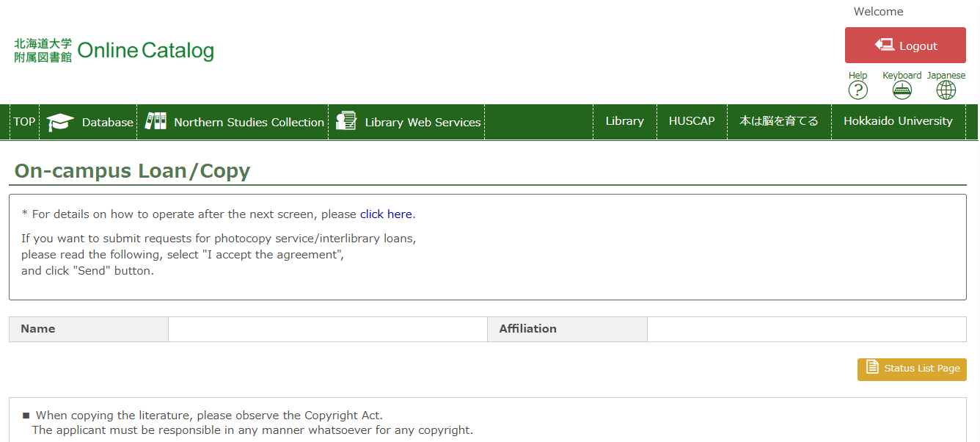Viewport: 980px width, 442px height.
Task: Visit Hokkaido University navigation link
Action: (x=898, y=121)
